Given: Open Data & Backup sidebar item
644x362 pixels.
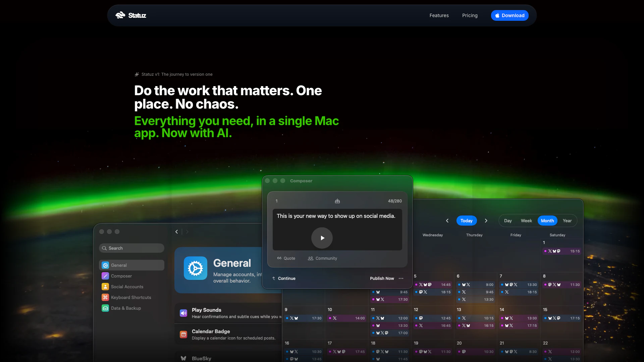Looking at the screenshot, I should 126,308.
